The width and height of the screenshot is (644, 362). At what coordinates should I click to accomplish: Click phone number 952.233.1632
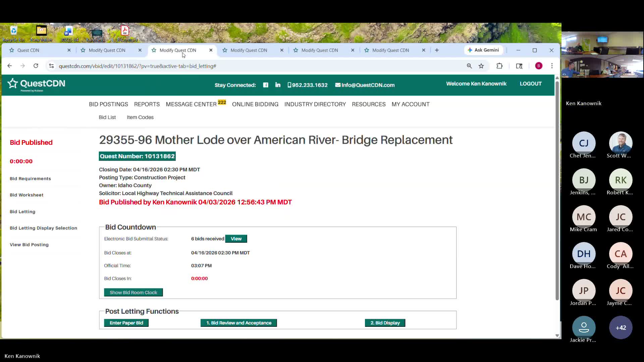click(x=308, y=85)
